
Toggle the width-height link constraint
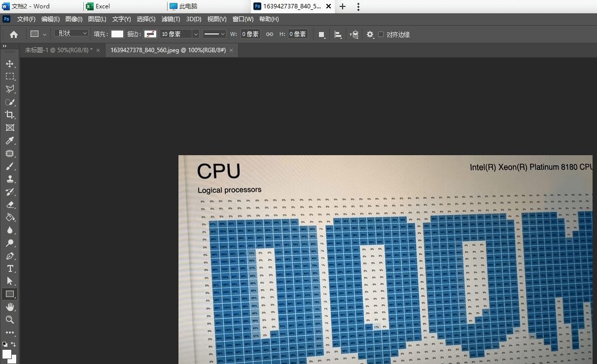[269, 34]
